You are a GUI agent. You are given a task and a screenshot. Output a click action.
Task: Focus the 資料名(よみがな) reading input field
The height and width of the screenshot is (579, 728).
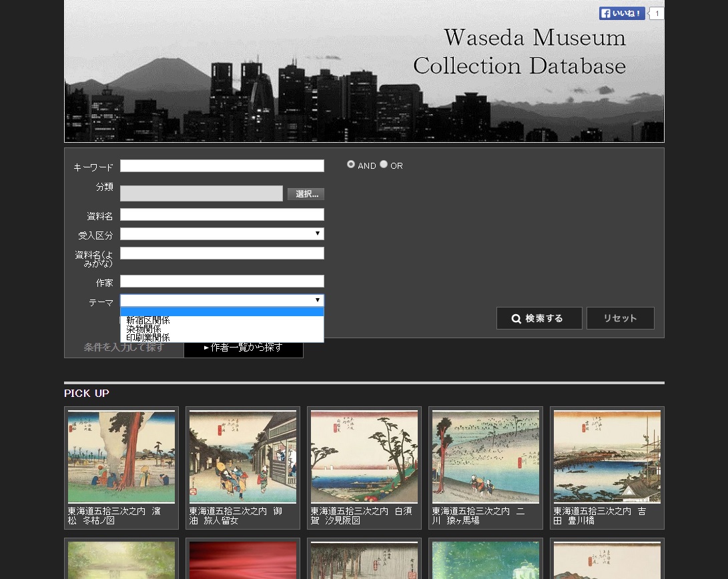pyautogui.click(x=222, y=253)
